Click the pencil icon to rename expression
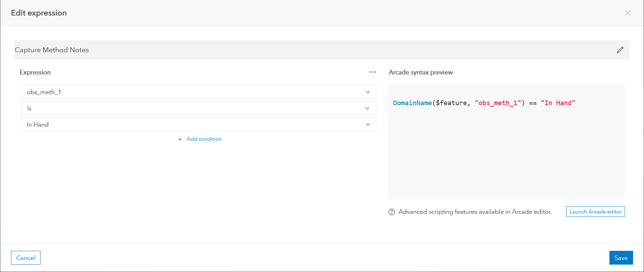Image resolution: width=644 pixels, height=272 pixels. point(620,50)
